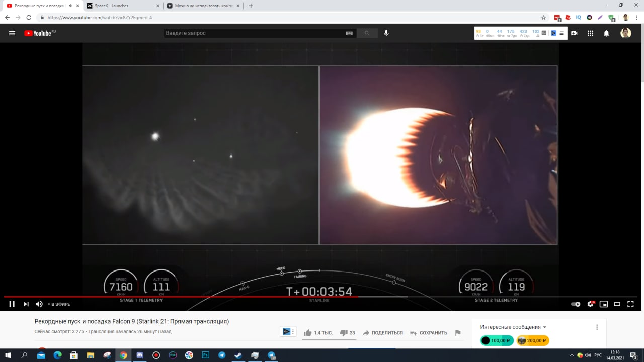
Task: Open Telegram from taskbar
Action: click(222, 355)
